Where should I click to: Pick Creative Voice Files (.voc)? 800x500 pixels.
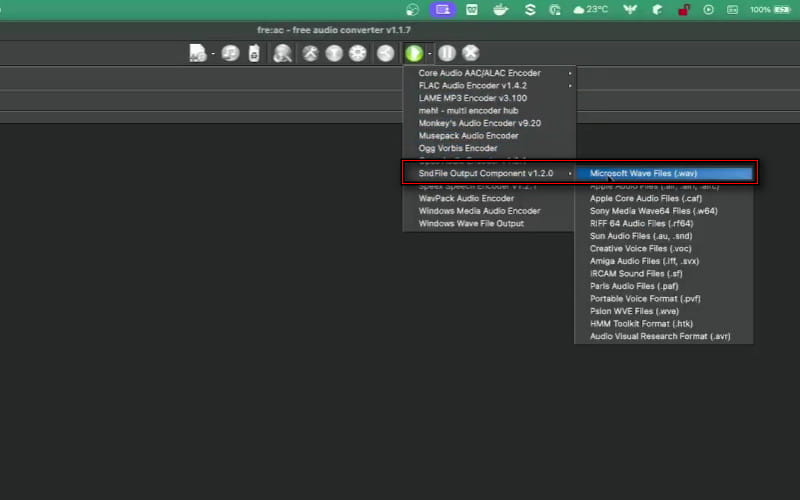pos(640,248)
